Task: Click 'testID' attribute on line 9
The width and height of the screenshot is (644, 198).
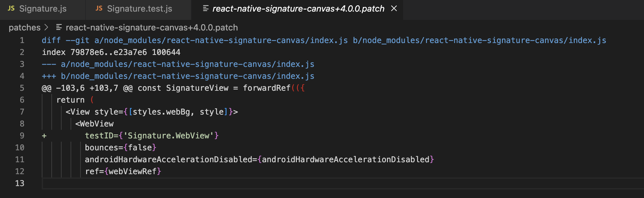Action: pos(99,136)
